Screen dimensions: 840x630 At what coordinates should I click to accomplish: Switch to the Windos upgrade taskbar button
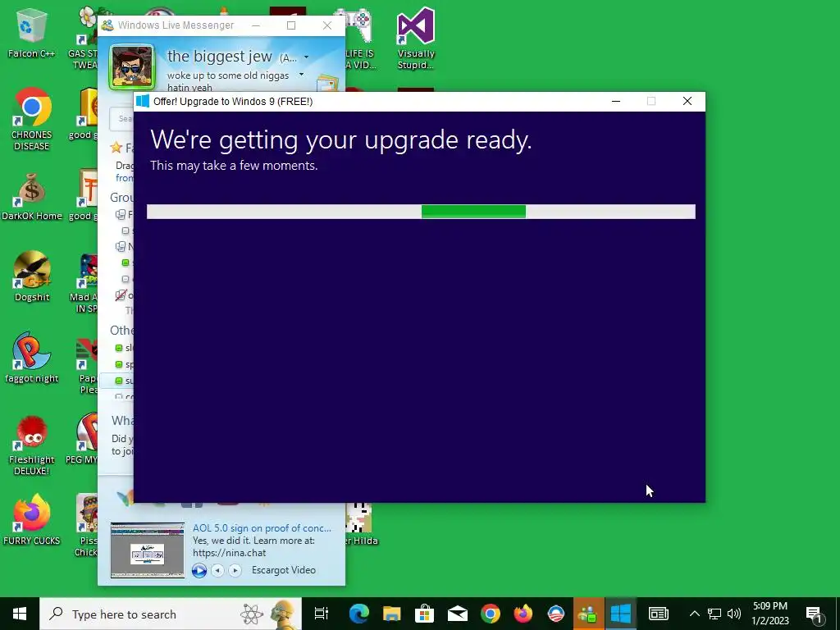pos(621,614)
